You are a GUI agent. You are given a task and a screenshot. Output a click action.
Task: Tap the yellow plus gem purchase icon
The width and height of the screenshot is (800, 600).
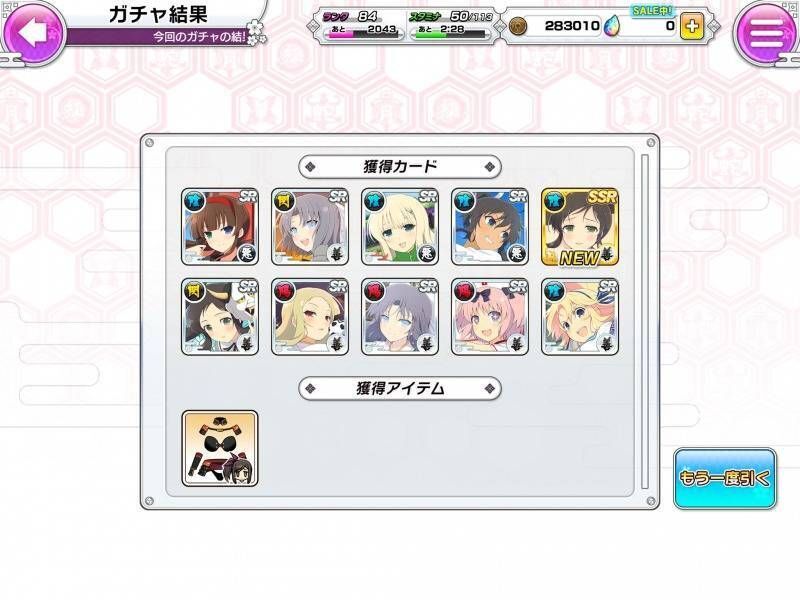[692, 26]
